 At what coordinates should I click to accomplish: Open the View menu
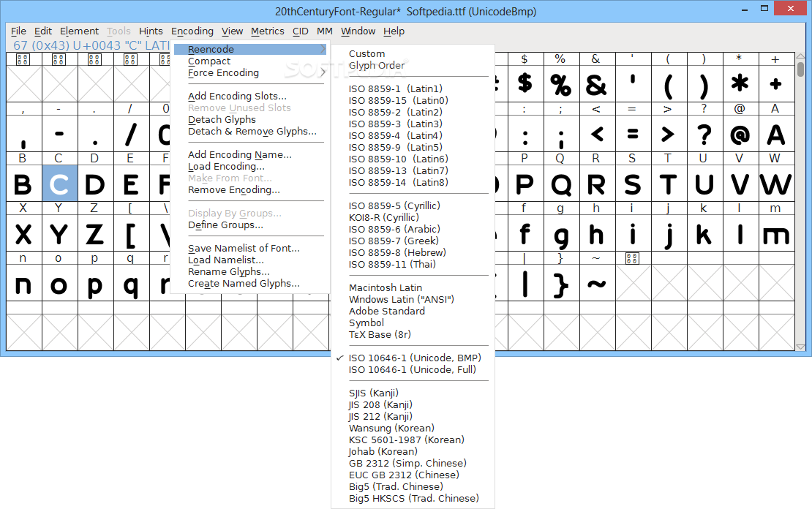point(232,31)
